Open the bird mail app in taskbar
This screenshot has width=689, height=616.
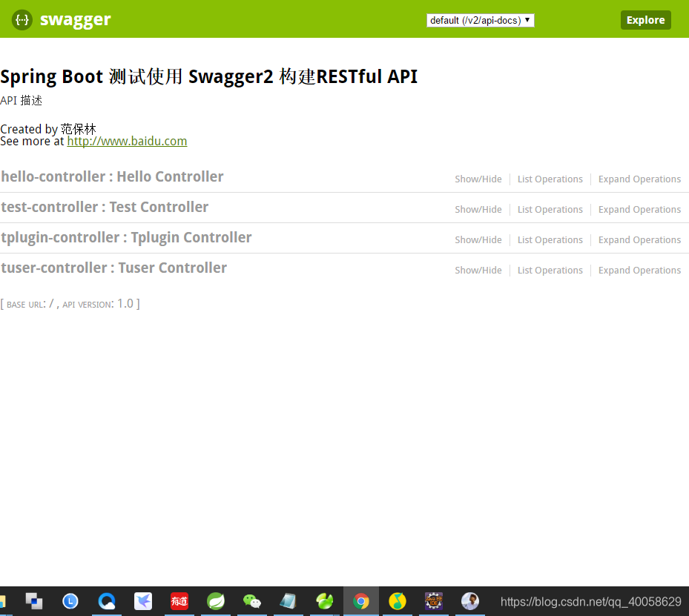coord(143,601)
